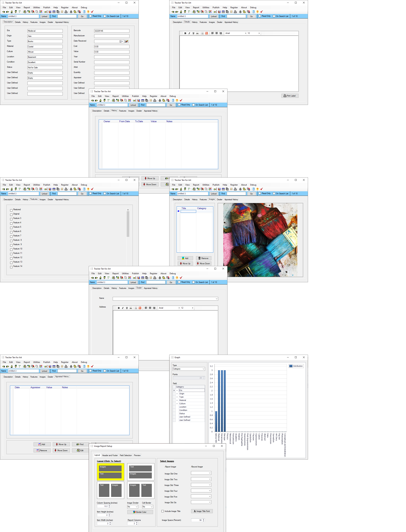The height and width of the screenshot is (532, 406).
Task: Click the Print Label button
Action: click(290, 96)
